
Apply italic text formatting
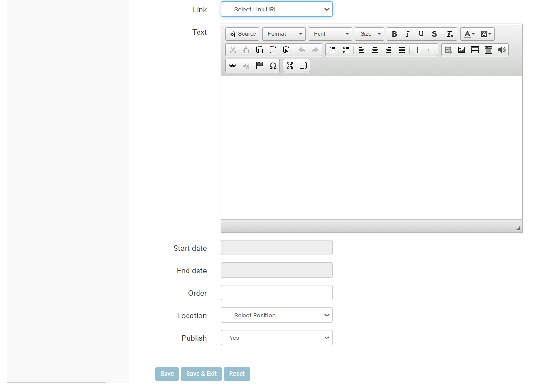[408, 34]
